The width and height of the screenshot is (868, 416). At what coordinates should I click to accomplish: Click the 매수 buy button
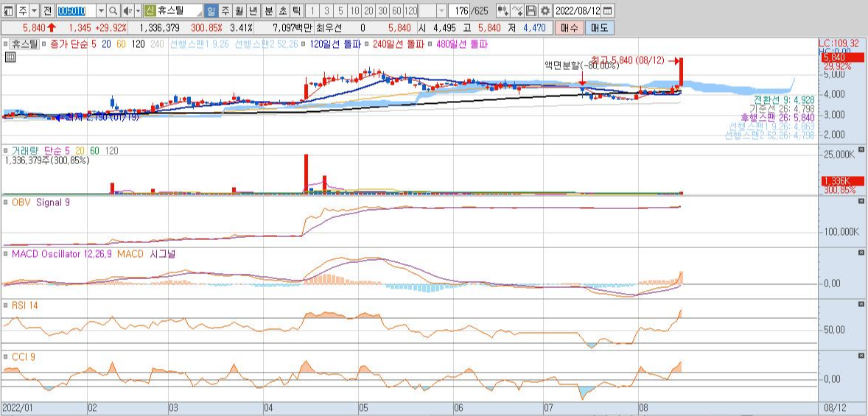(568, 28)
